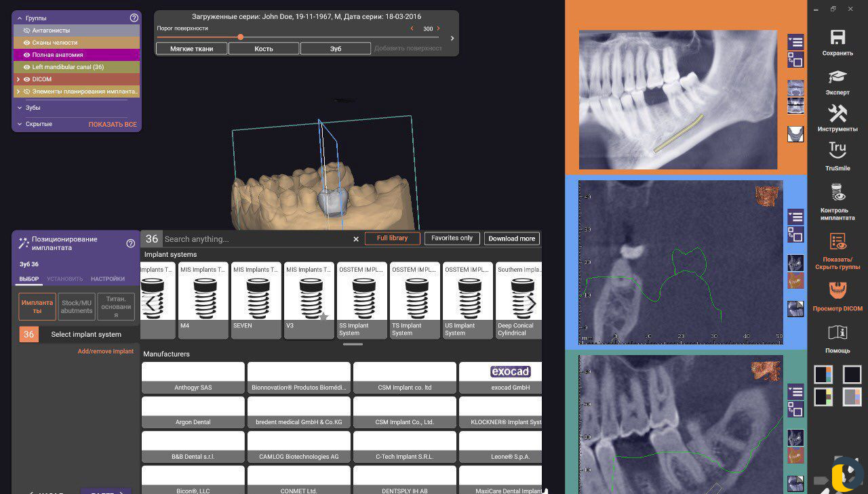The width and height of the screenshot is (868, 494).
Task: Open help for Позиционирование имплантата
Action: tap(130, 243)
